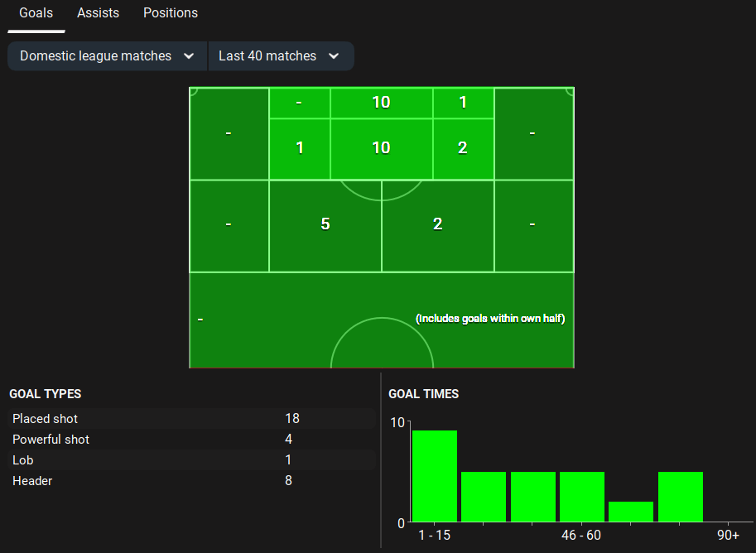Open the Last 40 matches dropdown

tap(280, 56)
